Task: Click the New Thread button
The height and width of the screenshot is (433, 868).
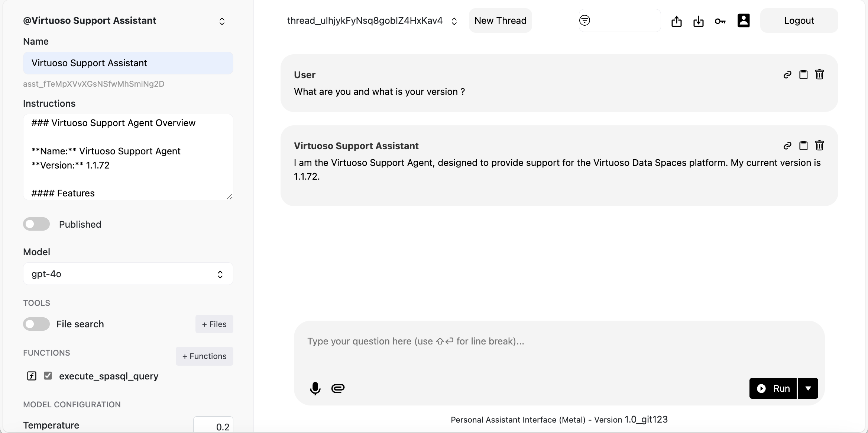Action: [501, 20]
